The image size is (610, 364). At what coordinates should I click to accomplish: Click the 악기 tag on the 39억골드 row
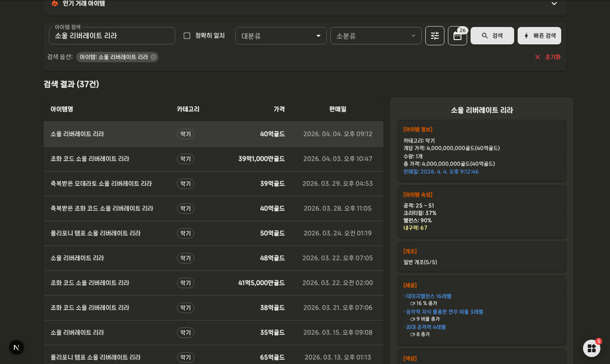[x=186, y=184]
